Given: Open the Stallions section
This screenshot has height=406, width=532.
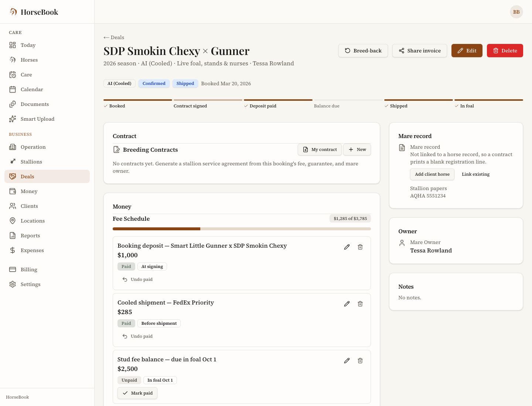Looking at the screenshot, I should pyautogui.click(x=47, y=162).
